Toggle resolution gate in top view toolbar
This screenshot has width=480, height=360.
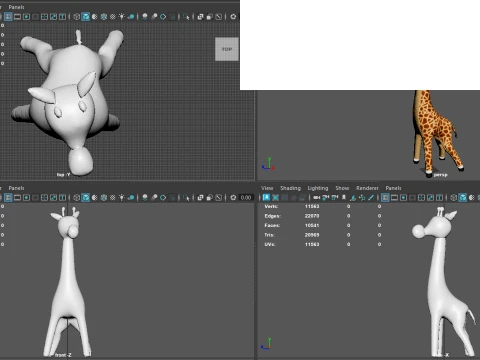pos(26,17)
